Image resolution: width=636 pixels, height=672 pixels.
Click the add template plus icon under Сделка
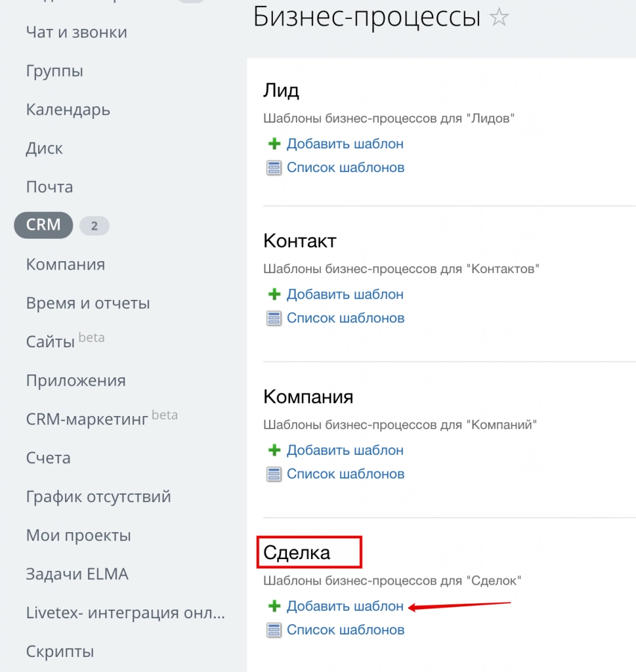[274, 606]
